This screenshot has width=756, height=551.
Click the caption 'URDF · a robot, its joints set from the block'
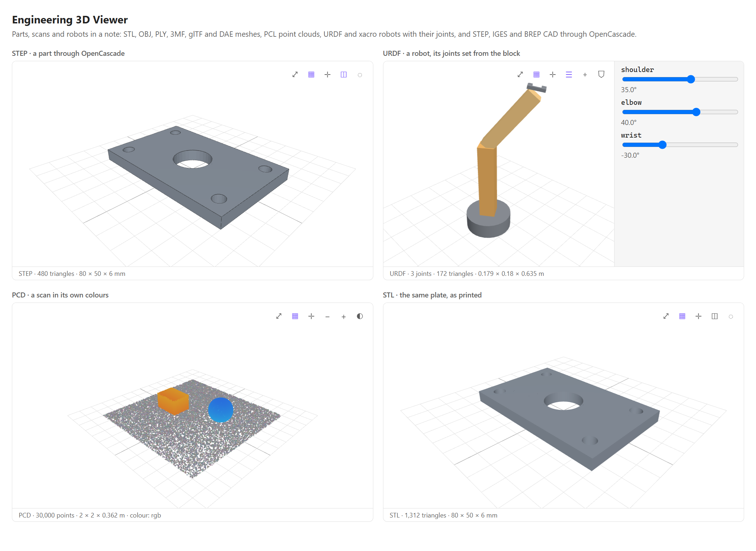coord(451,53)
